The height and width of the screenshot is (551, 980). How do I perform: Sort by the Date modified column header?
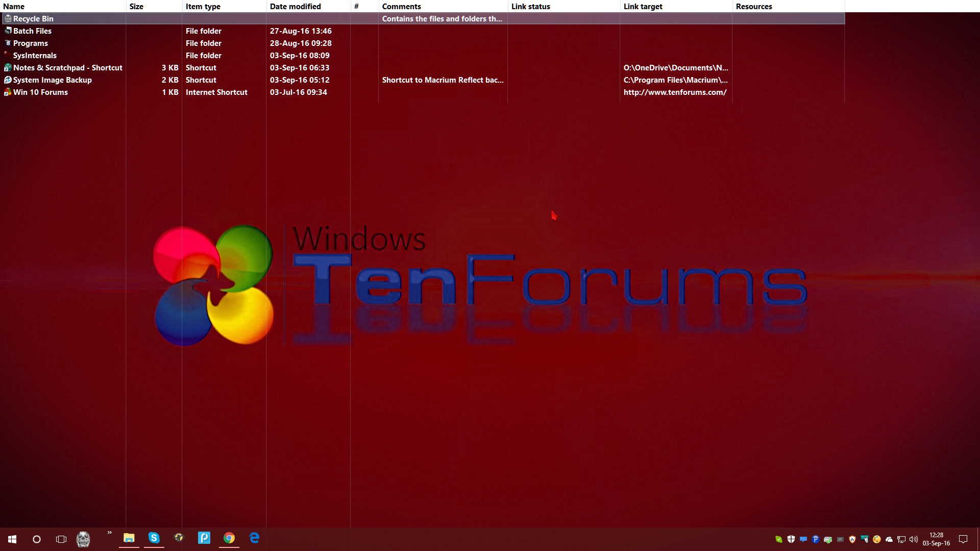295,7
